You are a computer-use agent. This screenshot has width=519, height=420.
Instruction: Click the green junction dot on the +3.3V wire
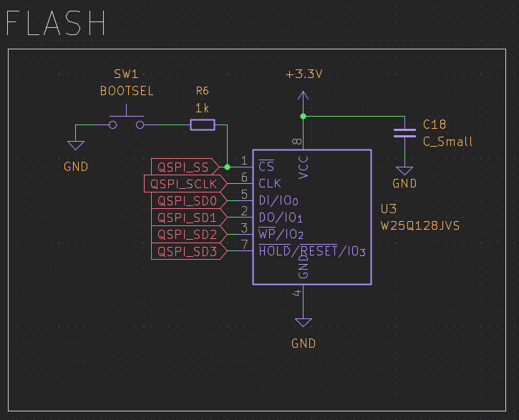point(303,116)
